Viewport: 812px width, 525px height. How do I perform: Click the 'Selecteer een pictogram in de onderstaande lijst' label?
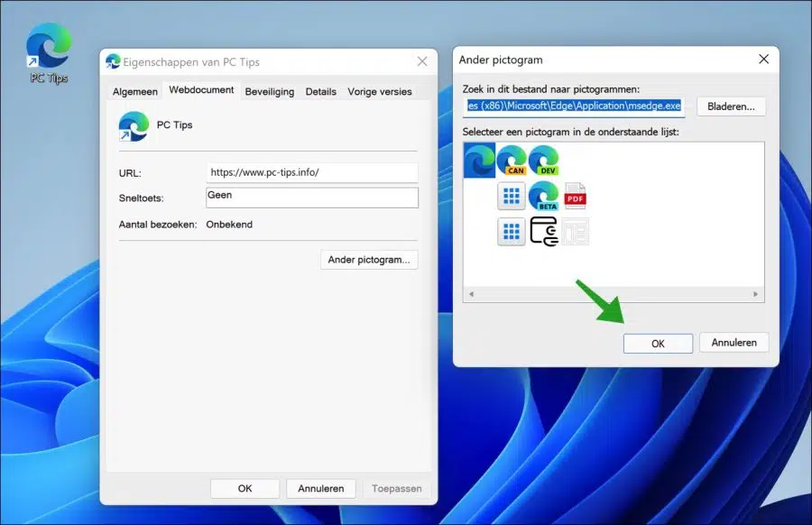coord(571,132)
